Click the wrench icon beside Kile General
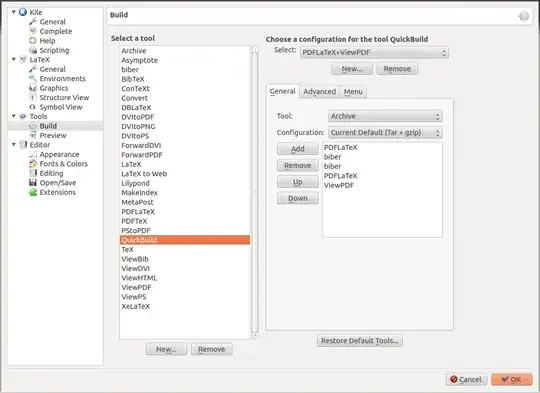540x393 pixels. [x=33, y=22]
